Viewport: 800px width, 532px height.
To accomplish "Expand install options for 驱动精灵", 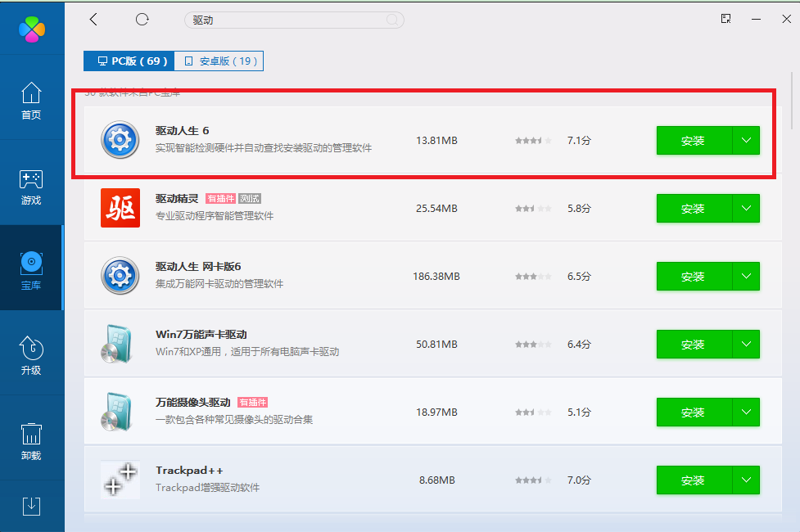I will [746, 208].
